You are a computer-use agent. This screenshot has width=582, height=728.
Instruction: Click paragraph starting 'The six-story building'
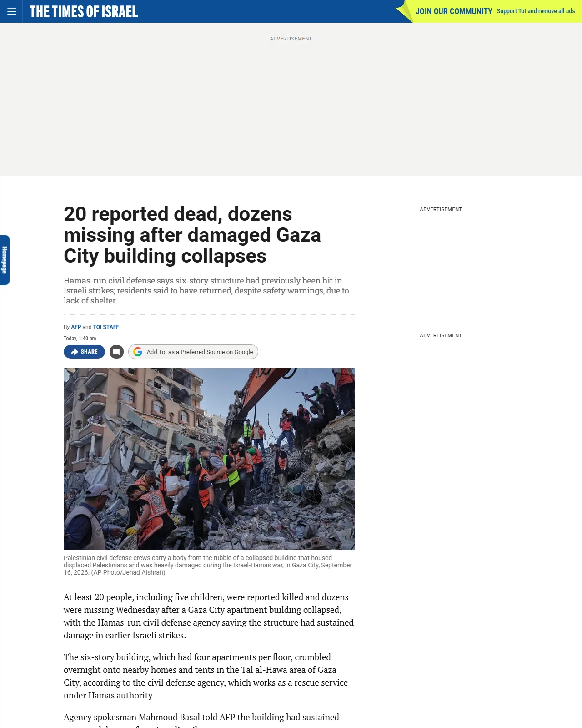(206, 676)
